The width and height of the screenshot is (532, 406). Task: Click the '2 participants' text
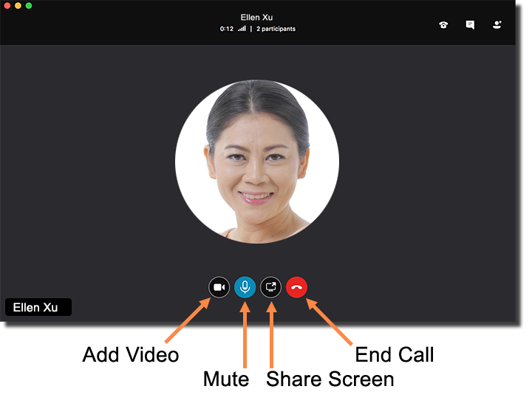point(276,29)
